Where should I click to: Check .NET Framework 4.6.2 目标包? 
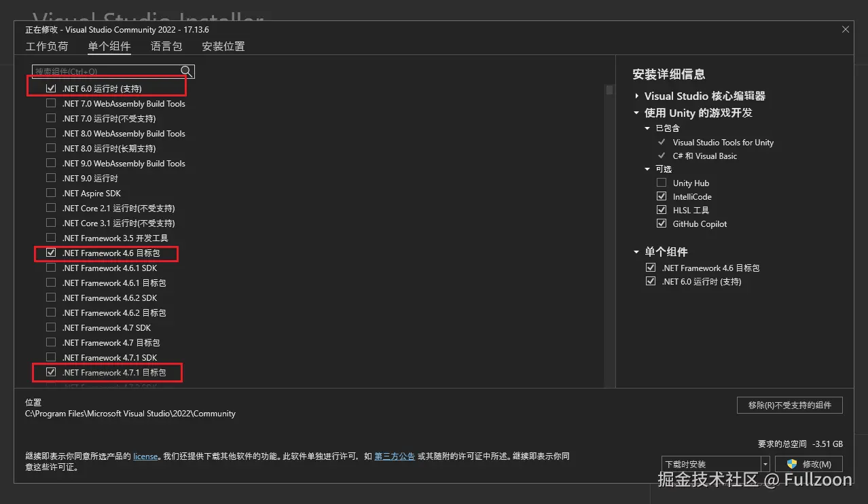click(x=51, y=313)
